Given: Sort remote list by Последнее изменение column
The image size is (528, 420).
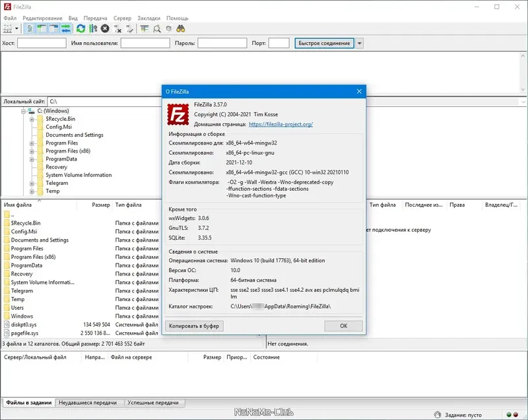Looking at the screenshot, I should [424, 205].
